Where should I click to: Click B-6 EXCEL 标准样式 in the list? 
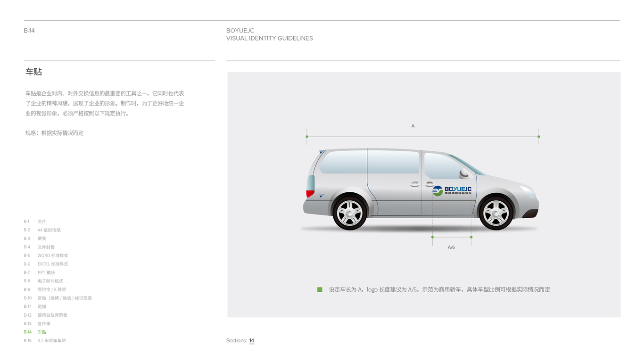pos(46,264)
